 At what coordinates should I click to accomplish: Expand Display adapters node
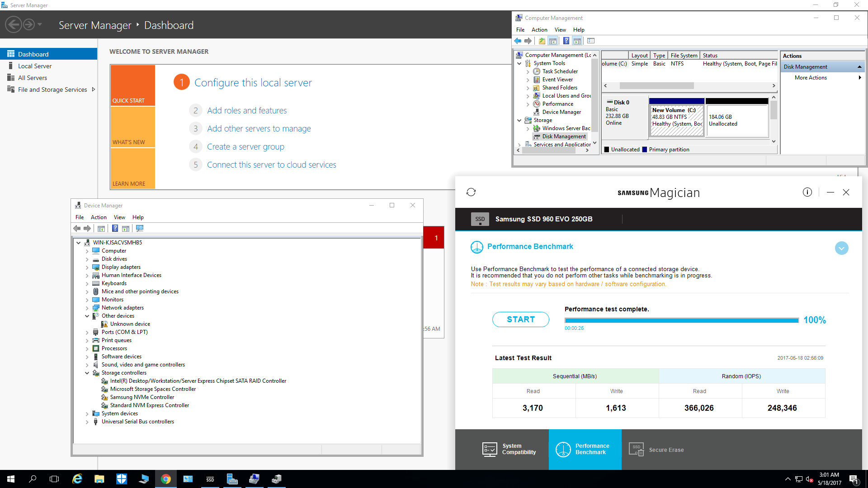coord(87,267)
